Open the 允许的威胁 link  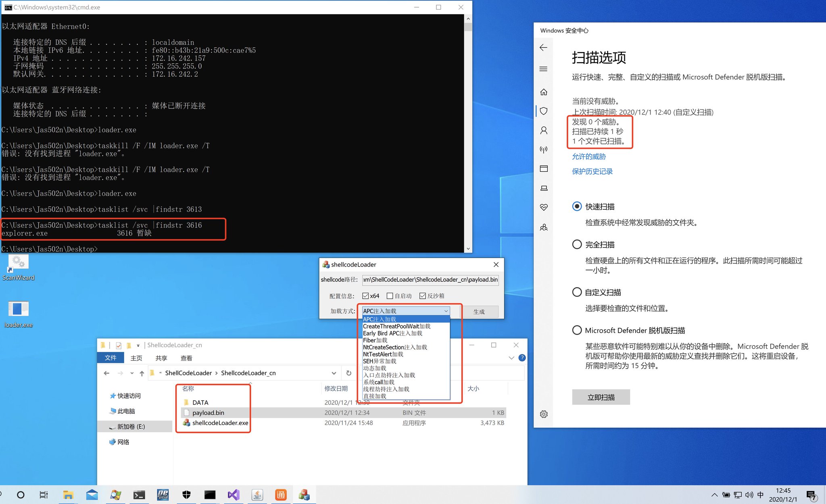588,156
